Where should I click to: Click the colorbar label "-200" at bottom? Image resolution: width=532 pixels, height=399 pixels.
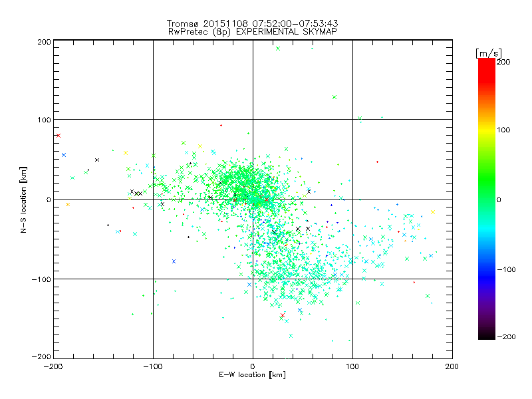[506, 336]
